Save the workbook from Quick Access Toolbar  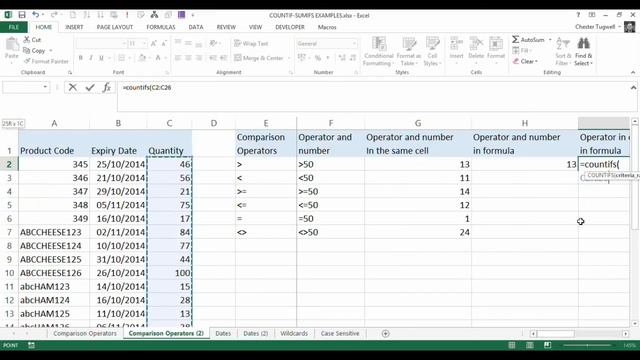[22, 15]
